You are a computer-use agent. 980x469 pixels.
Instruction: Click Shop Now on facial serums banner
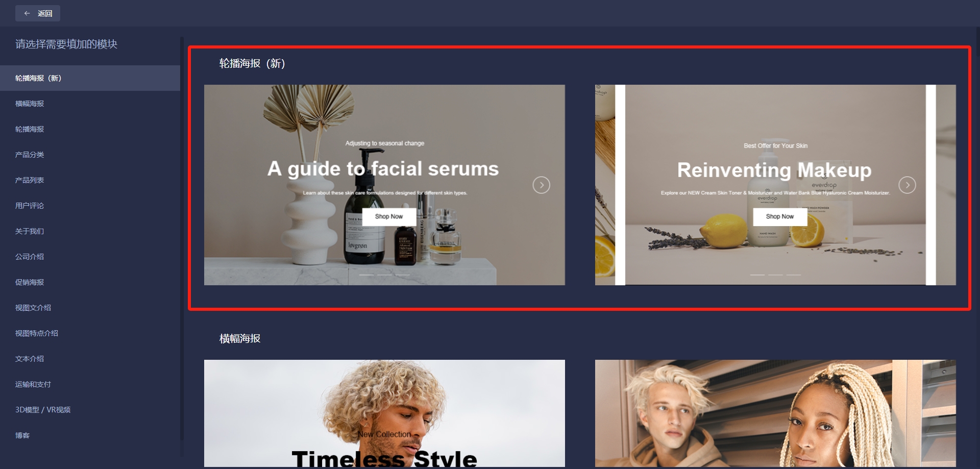(x=389, y=216)
